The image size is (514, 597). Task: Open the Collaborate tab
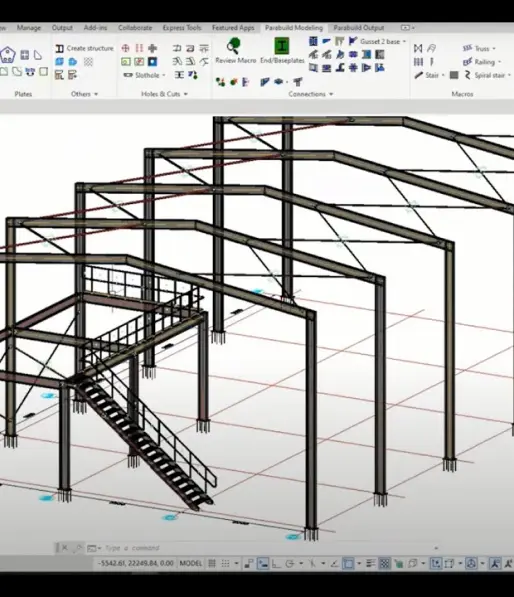135,28
